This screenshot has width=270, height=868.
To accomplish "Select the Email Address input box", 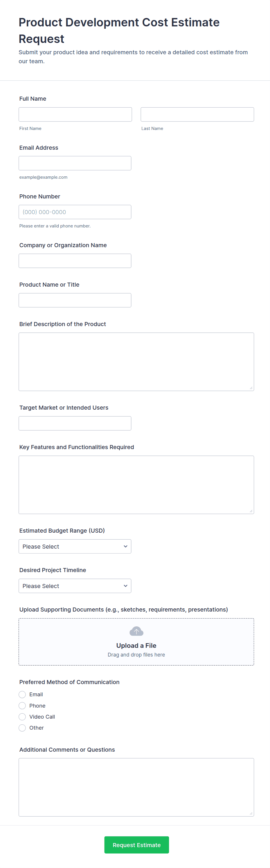I will (x=75, y=163).
